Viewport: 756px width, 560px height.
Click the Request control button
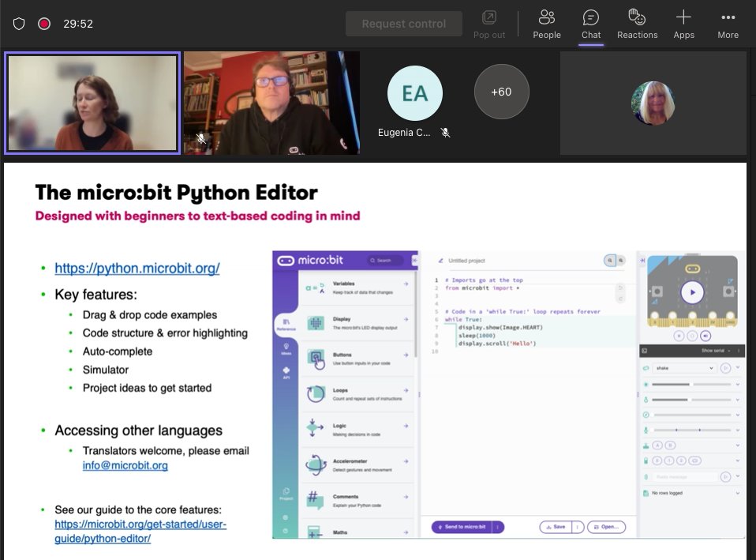[403, 24]
